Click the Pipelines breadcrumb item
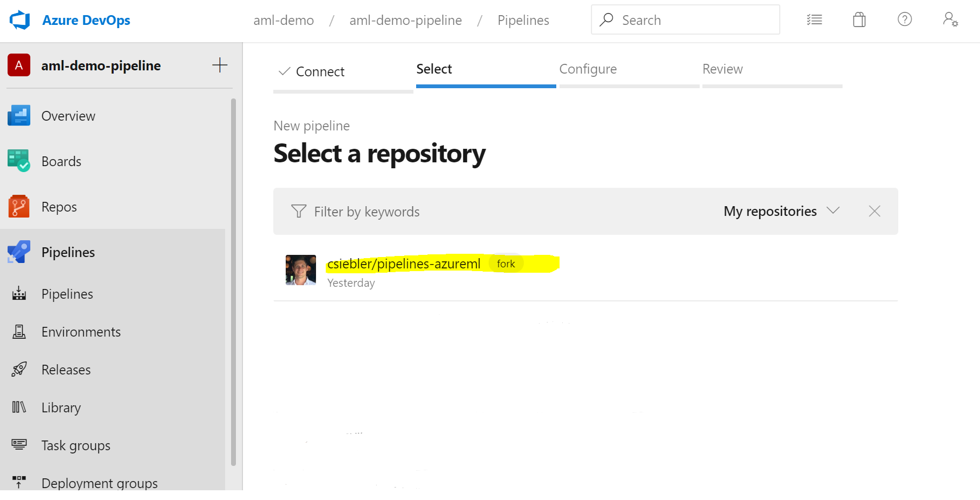The width and height of the screenshot is (980, 500). [x=523, y=21]
